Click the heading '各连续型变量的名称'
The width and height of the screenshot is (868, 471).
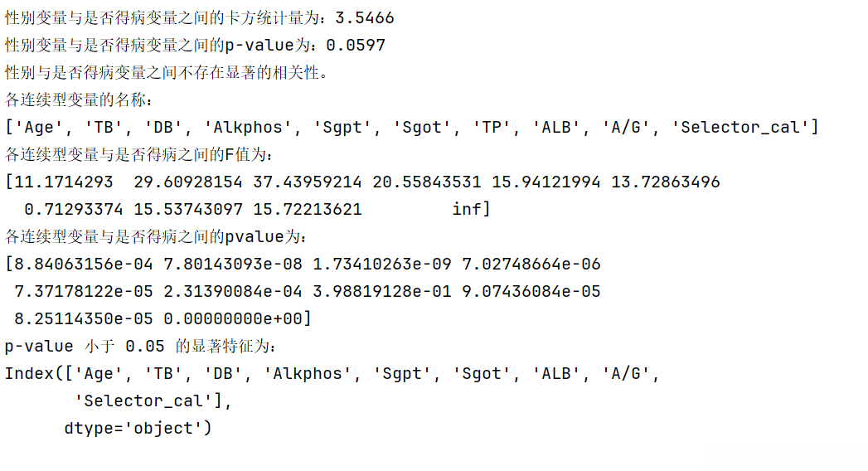[x=79, y=100]
